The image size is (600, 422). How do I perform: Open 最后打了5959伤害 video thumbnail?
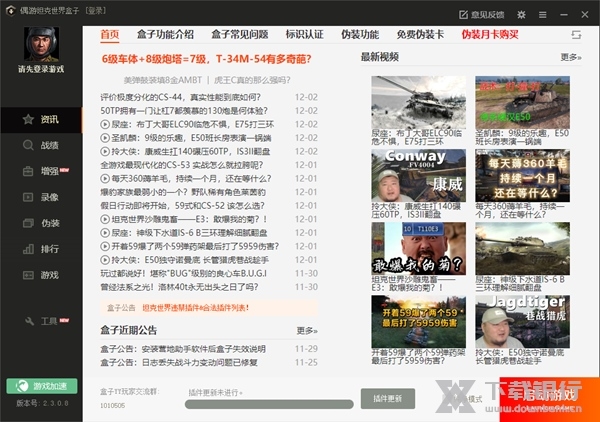[x=419, y=321]
